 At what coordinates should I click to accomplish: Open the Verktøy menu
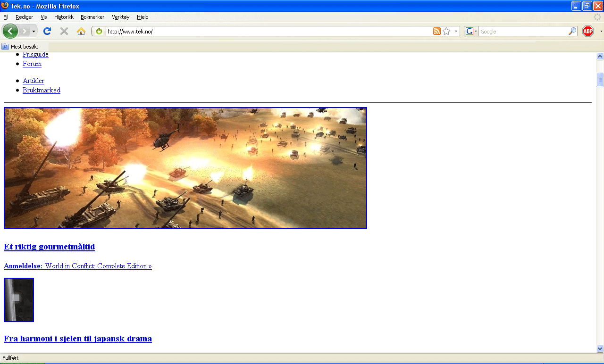click(121, 17)
